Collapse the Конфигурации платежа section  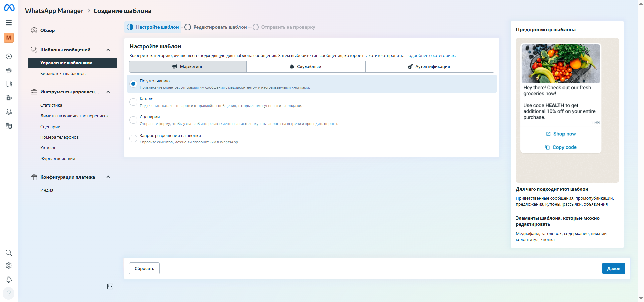pos(108,177)
